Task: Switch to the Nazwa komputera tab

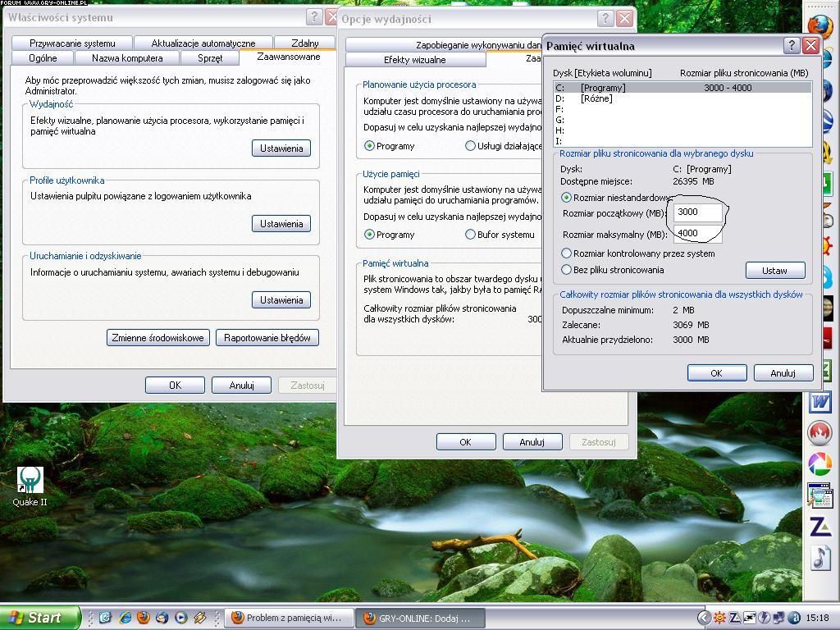Action: point(127,58)
